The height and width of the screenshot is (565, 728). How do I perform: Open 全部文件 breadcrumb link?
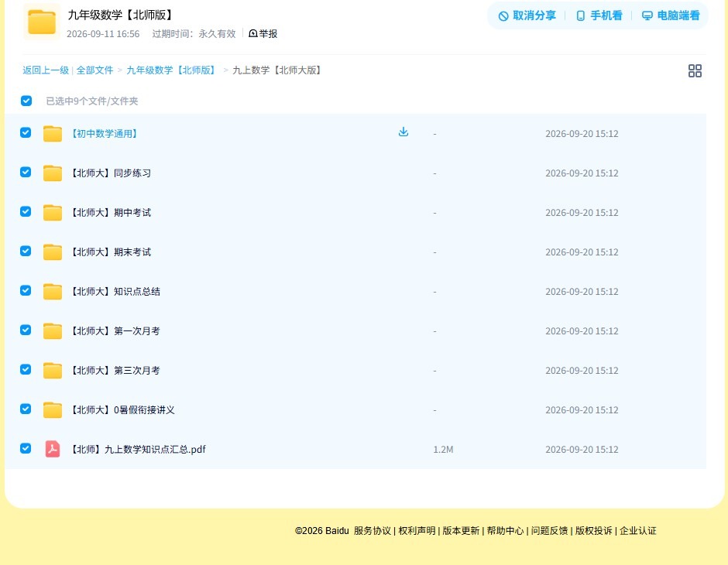[x=94, y=70]
